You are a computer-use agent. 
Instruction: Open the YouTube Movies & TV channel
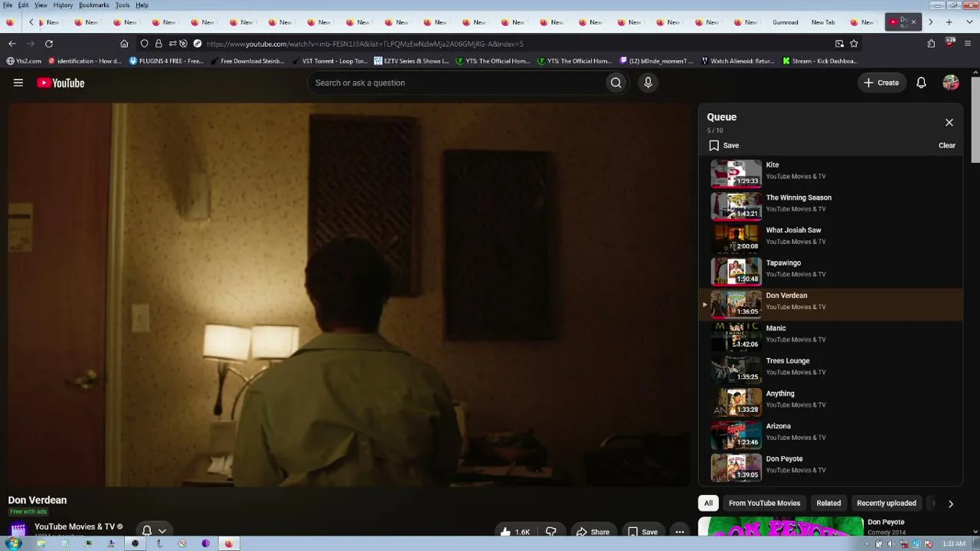click(x=74, y=527)
